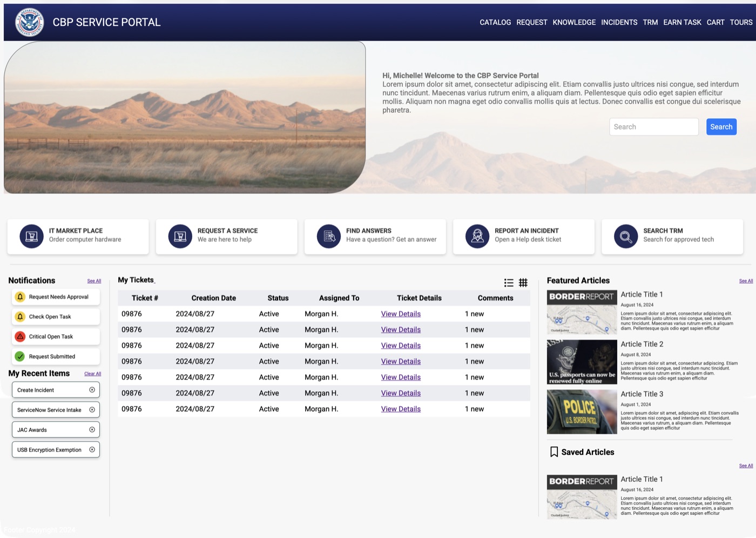Image resolution: width=756 pixels, height=538 pixels.
Task: Click red warning icon on Critical Open Task
Action: click(20, 337)
